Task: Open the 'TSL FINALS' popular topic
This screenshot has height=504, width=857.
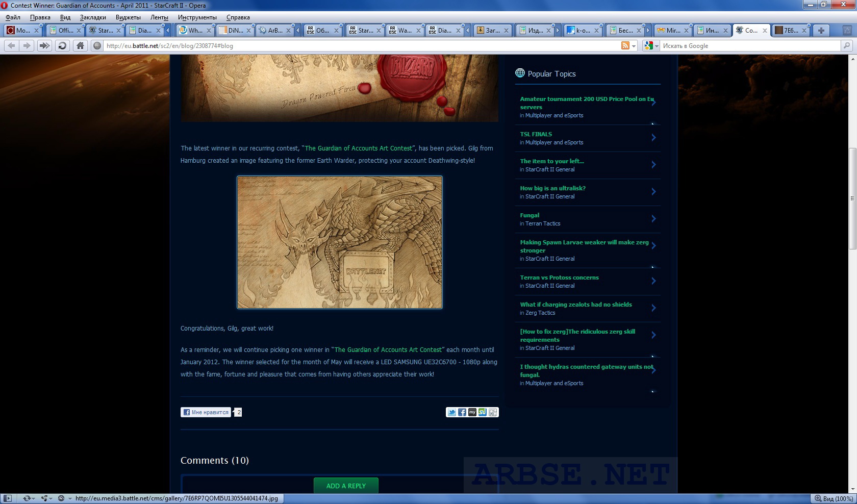Action: (x=536, y=134)
